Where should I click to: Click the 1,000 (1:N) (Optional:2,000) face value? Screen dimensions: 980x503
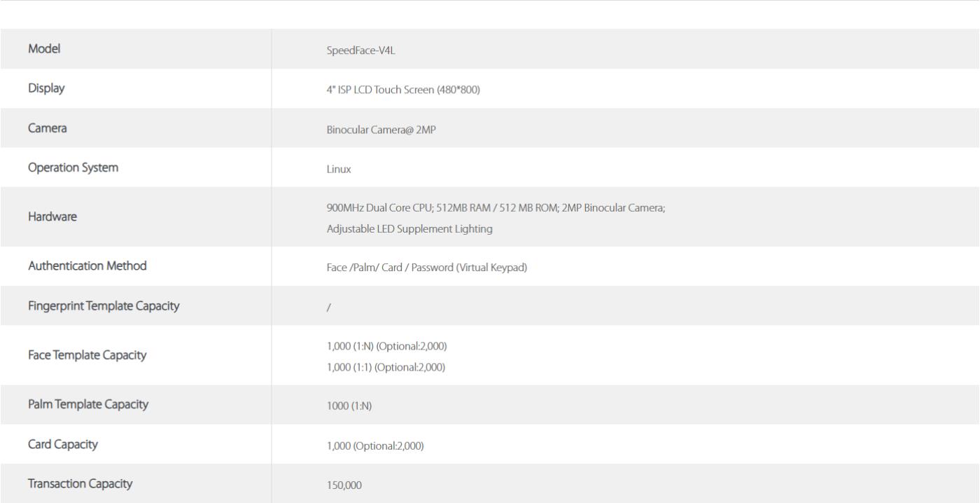click(x=386, y=346)
